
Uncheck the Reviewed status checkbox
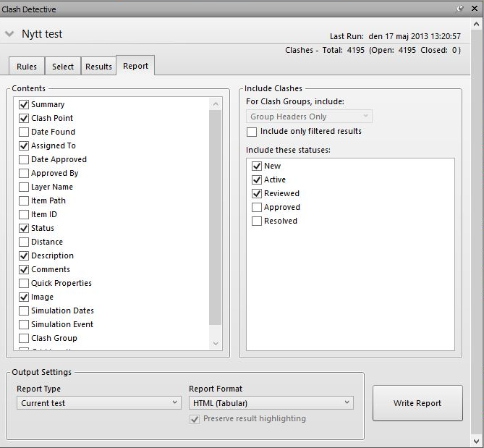click(257, 193)
